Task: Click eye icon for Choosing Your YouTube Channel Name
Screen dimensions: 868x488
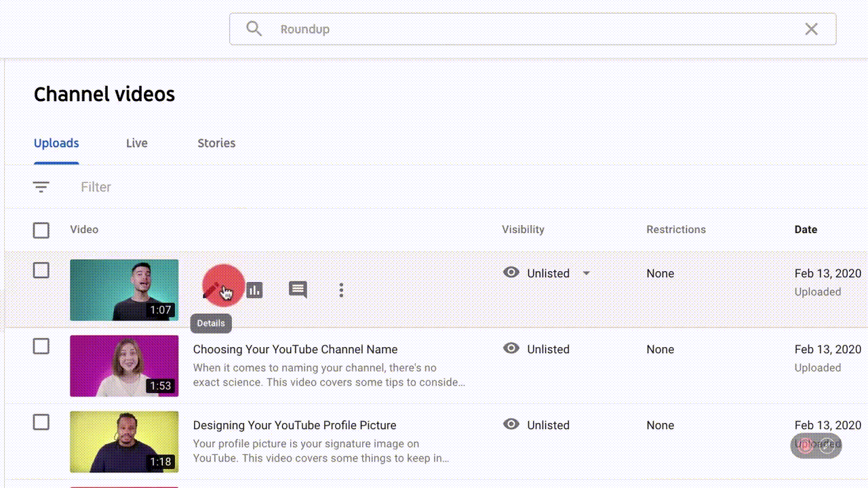Action: (x=511, y=348)
